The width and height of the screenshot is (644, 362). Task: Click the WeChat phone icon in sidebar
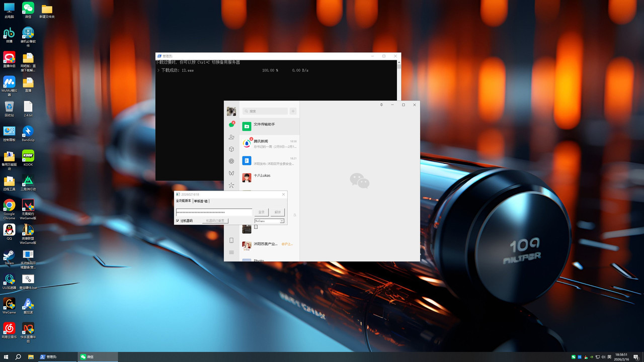[x=231, y=240]
